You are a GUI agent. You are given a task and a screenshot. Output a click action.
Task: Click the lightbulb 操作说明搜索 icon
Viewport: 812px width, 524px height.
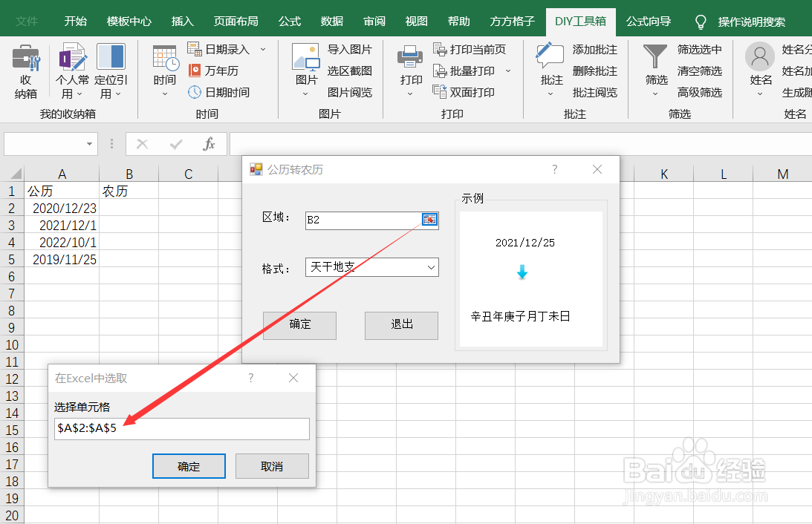[x=700, y=22]
